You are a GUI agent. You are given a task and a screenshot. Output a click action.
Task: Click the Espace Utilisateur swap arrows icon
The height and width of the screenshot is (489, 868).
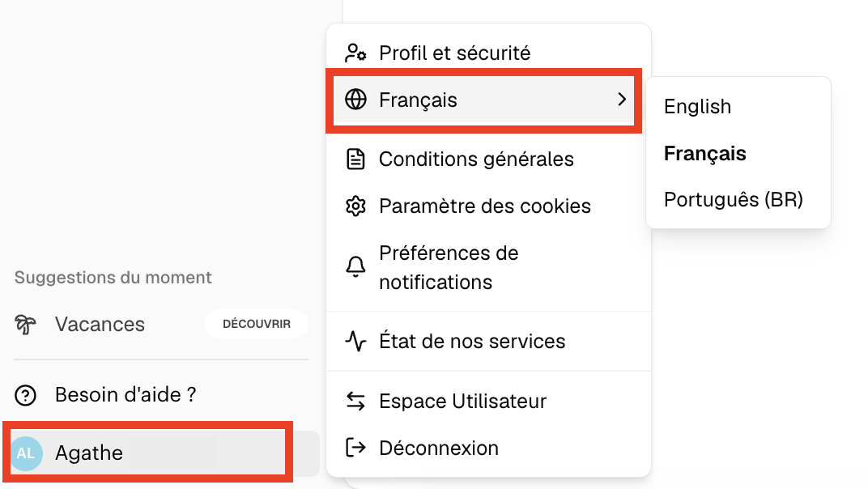355,401
